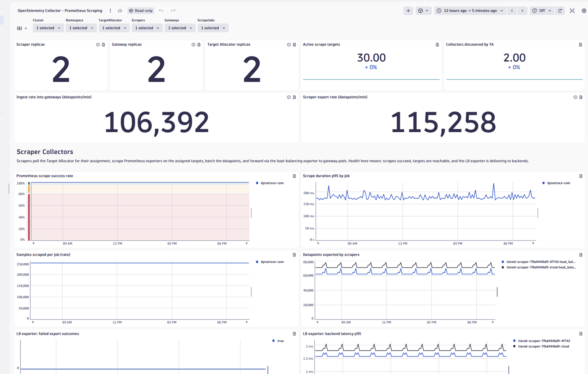Image resolution: width=588 pixels, height=374 pixels.
Task: Click the plus add-tile button
Action: pyautogui.click(x=408, y=11)
